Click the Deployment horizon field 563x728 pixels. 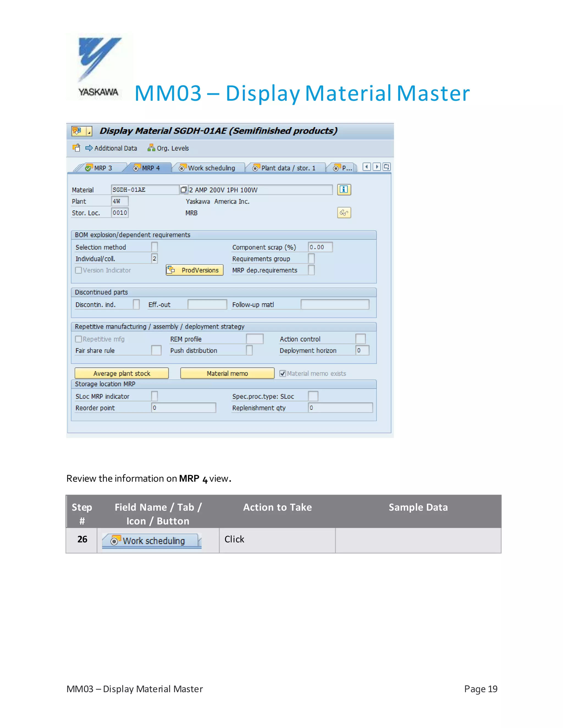click(362, 350)
